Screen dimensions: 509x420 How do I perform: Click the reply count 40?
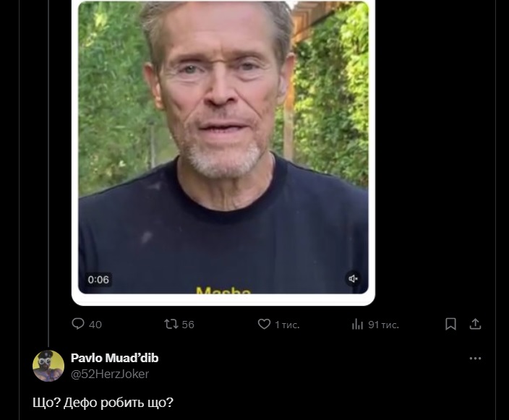tap(95, 325)
